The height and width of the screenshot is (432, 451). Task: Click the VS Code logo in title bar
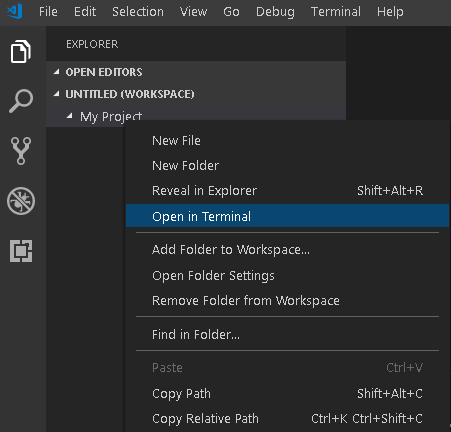(15, 11)
